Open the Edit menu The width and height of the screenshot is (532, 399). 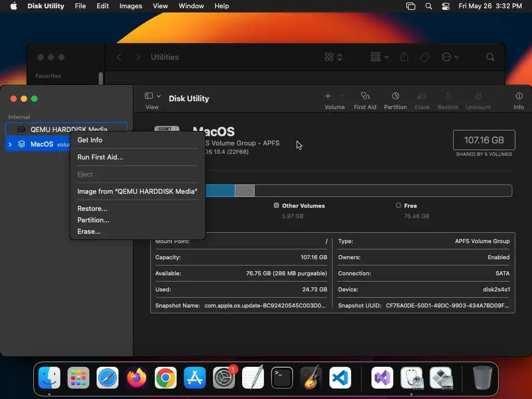102,6
